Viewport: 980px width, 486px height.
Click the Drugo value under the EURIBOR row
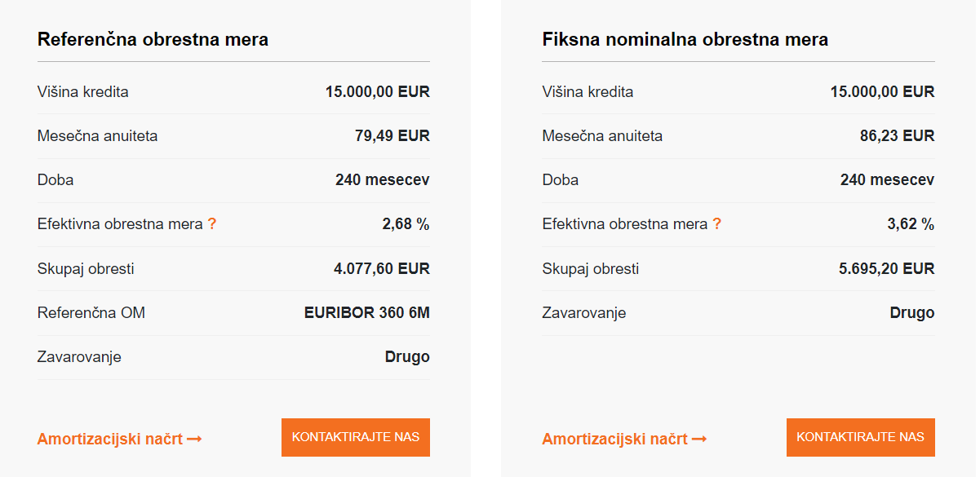(x=407, y=356)
